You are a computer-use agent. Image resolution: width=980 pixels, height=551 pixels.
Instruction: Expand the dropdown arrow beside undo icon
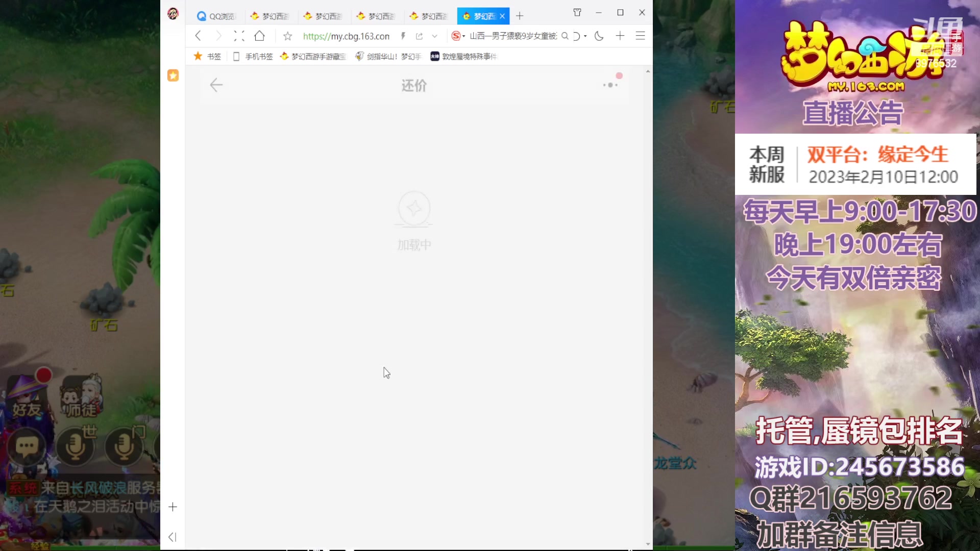pyautogui.click(x=585, y=36)
